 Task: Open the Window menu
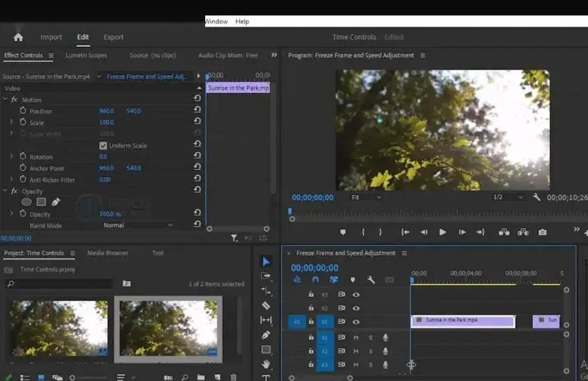click(216, 21)
